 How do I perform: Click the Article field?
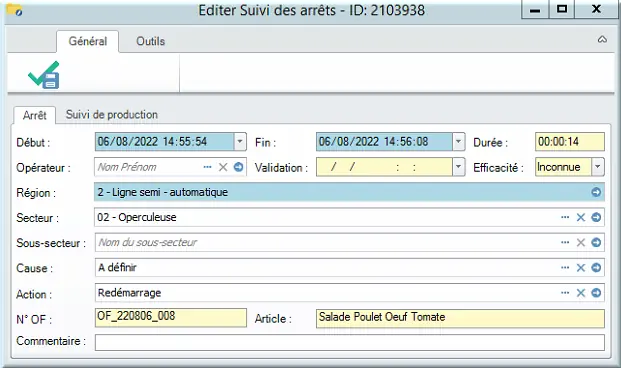[x=460, y=318]
